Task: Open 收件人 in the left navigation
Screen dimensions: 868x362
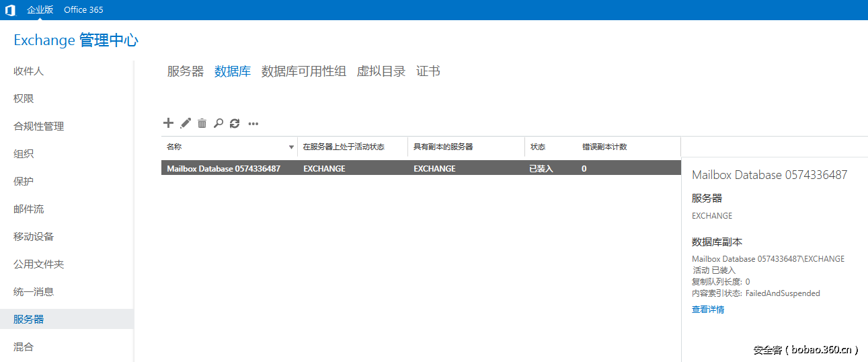Action: (x=29, y=71)
